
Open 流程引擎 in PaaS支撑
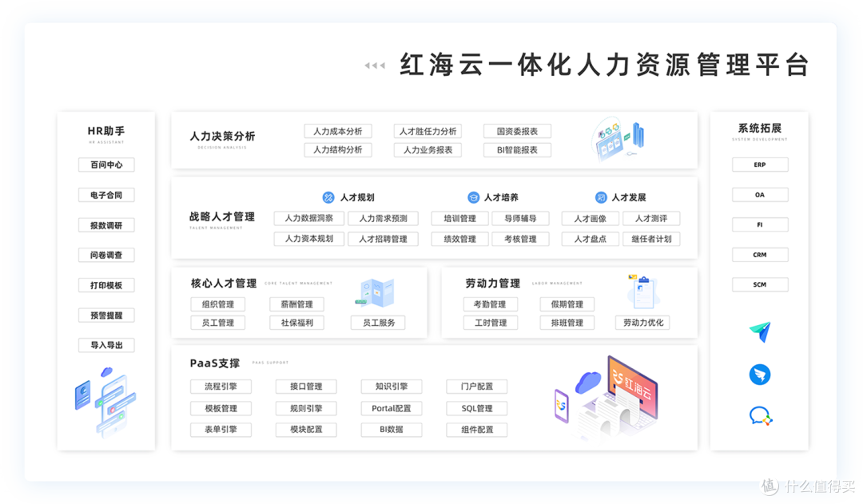click(221, 387)
